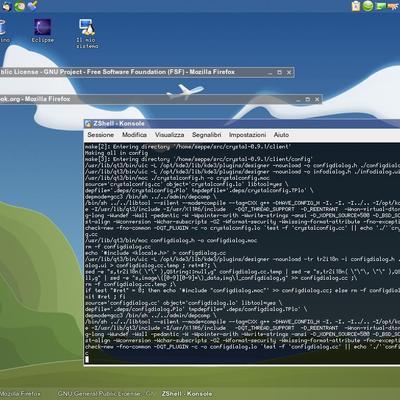Switch to GNU General Public License taskbar entry
The height and width of the screenshot is (400, 400).
tap(105, 394)
